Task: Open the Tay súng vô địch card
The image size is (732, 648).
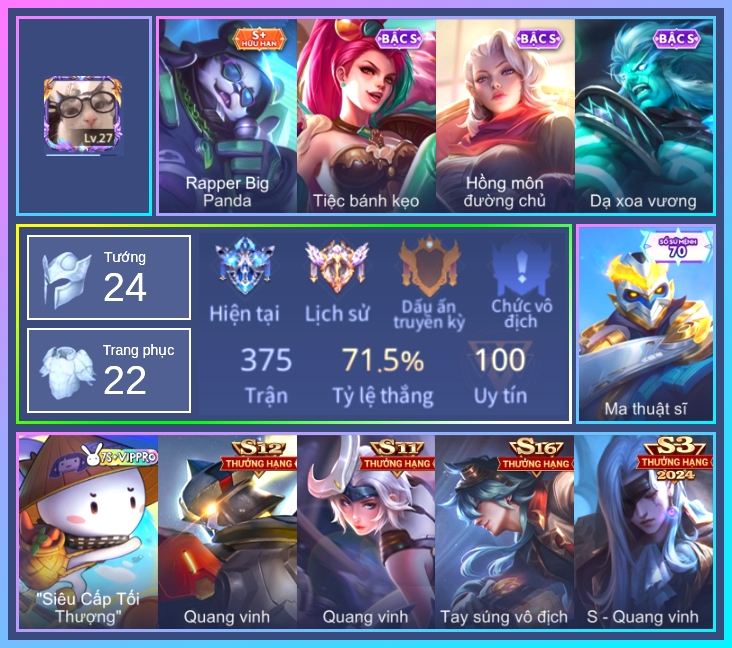Action: pyautogui.click(x=505, y=532)
